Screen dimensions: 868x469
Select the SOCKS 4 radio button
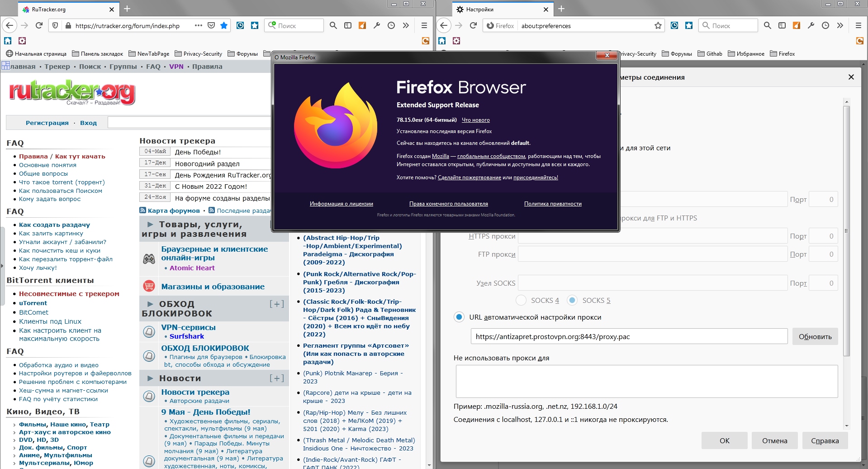pos(521,300)
